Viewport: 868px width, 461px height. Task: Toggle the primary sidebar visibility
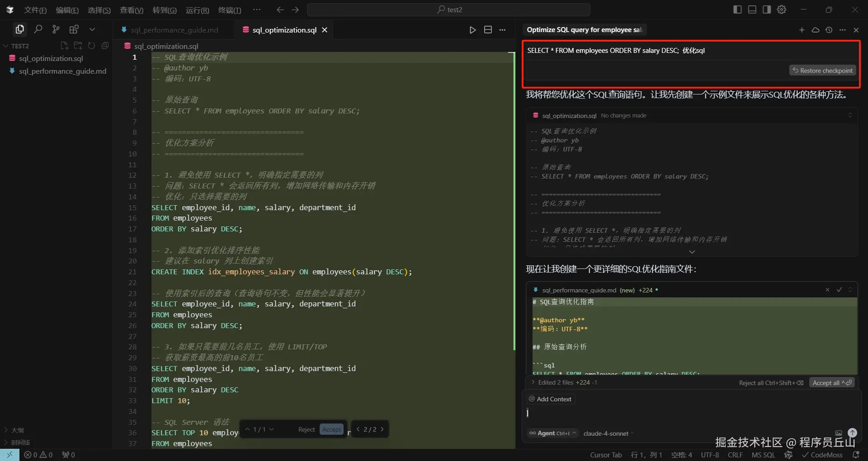coord(737,9)
